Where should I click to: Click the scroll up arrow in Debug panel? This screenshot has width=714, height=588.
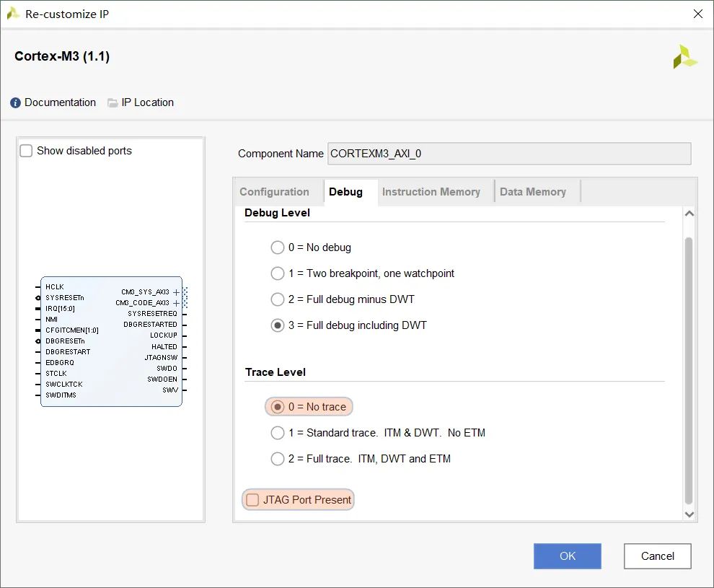[x=689, y=214]
